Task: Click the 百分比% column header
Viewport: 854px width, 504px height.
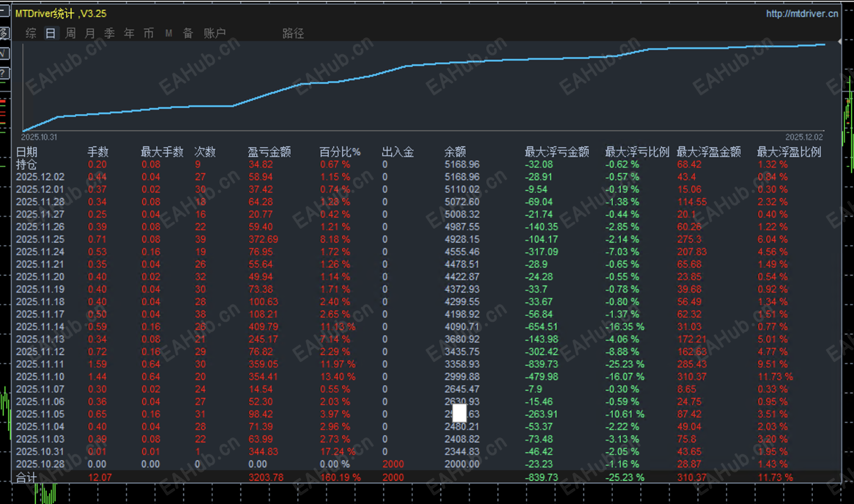Action: pyautogui.click(x=340, y=152)
